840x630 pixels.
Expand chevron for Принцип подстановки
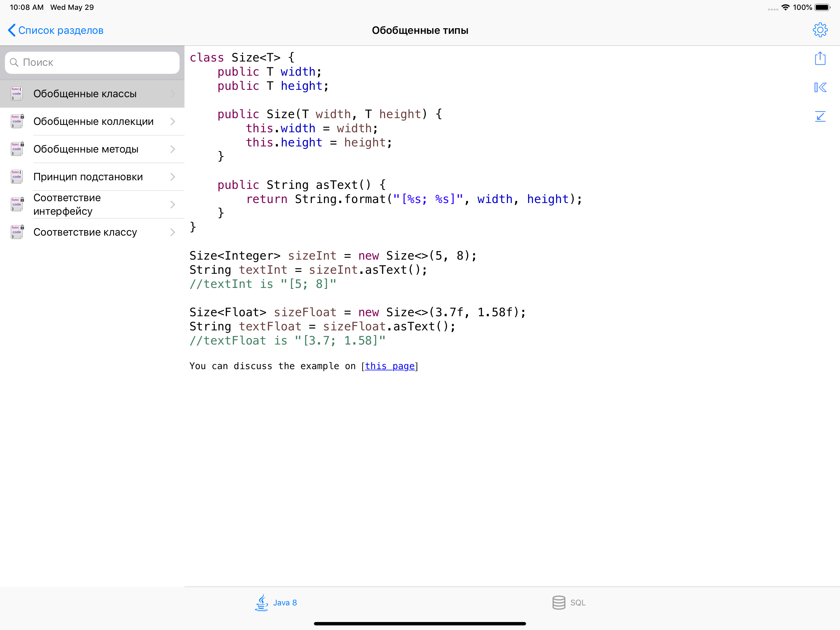(x=173, y=177)
